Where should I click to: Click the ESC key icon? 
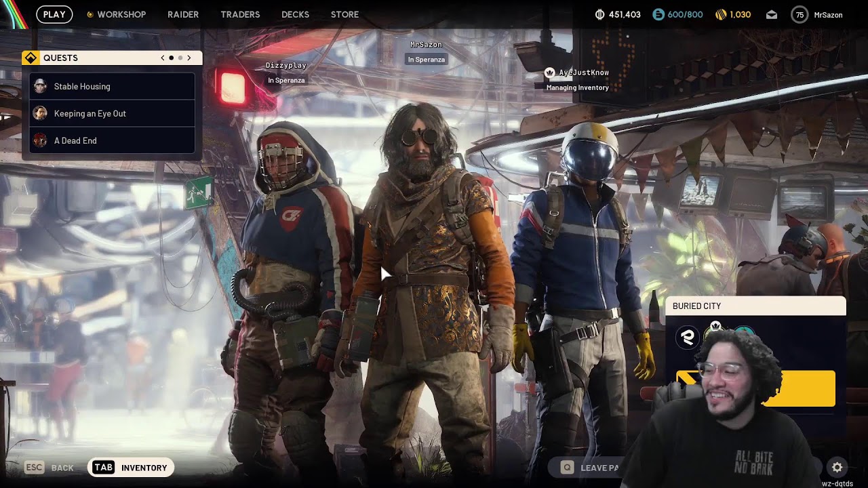tap(35, 468)
